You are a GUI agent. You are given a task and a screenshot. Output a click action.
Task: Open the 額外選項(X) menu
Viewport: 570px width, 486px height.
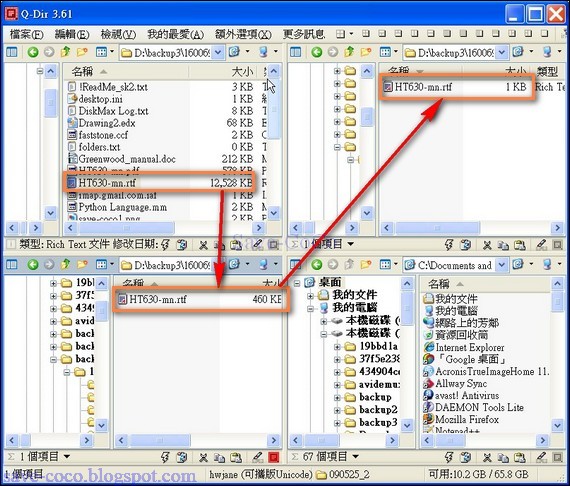[243, 35]
